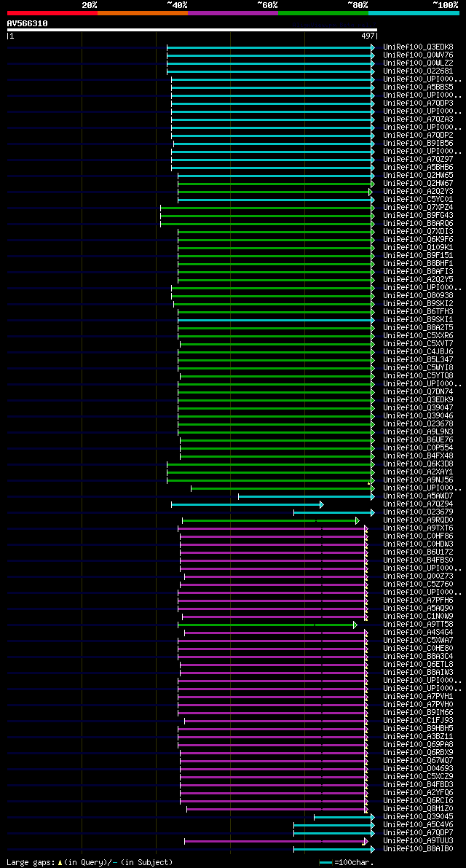Choose the UniRef100_A9NJ56 hit name
This screenshot has width=466, height=868.
(418, 480)
